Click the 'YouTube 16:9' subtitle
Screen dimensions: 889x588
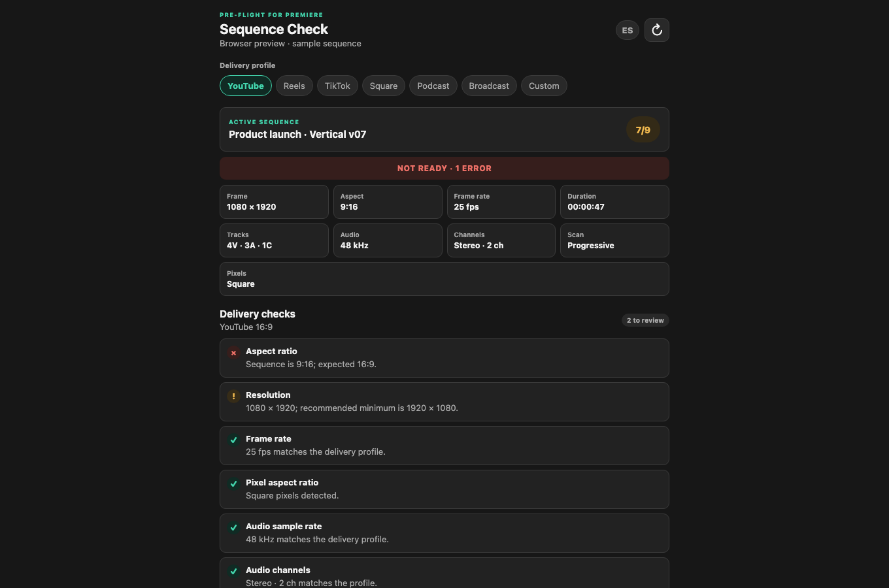[x=246, y=327]
